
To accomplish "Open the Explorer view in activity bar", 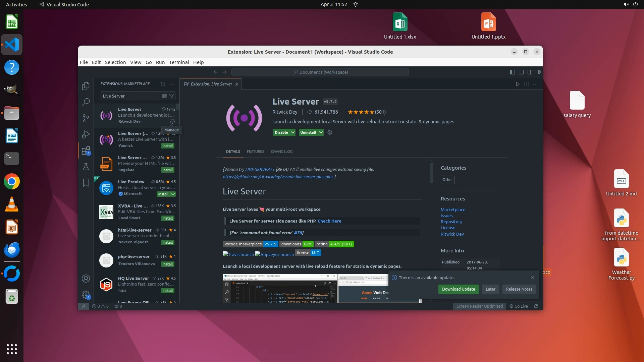I will pyautogui.click(x=86, y=86).
